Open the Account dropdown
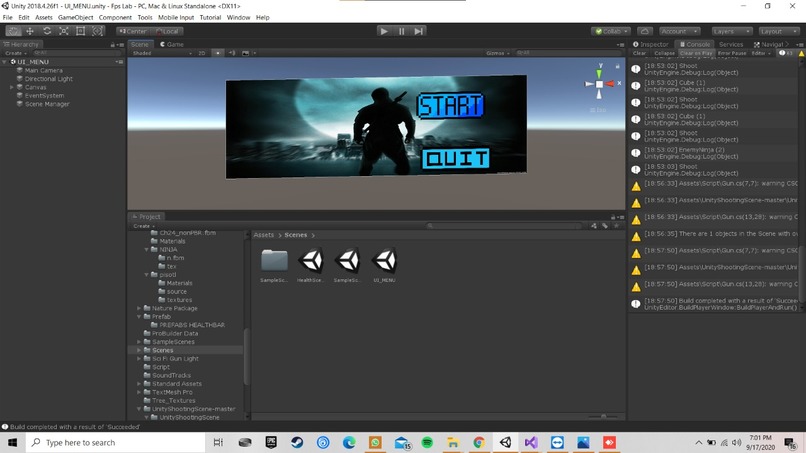This screenshot has height=453, width=806. [679, 31]
